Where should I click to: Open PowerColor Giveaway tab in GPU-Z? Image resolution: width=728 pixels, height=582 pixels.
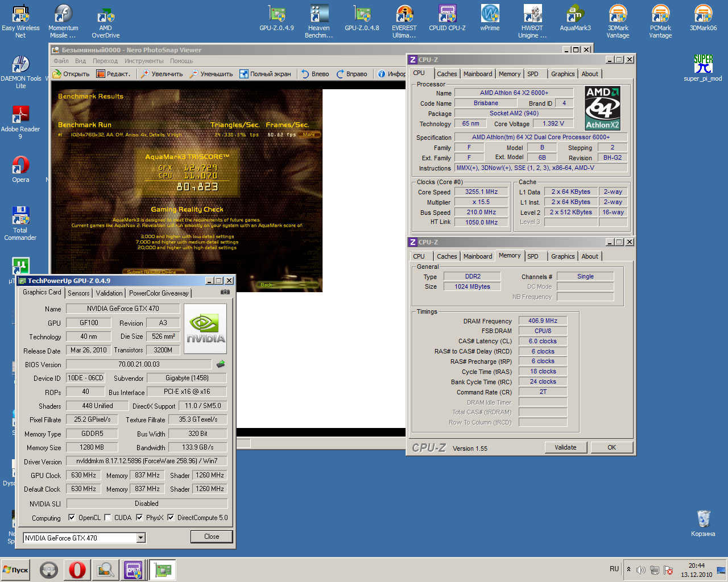[159, 293]
